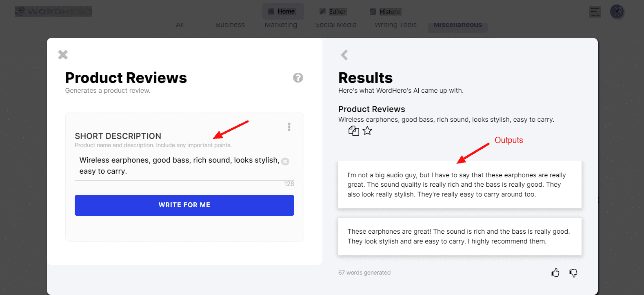Click the Short Description text field

[179, 165]
